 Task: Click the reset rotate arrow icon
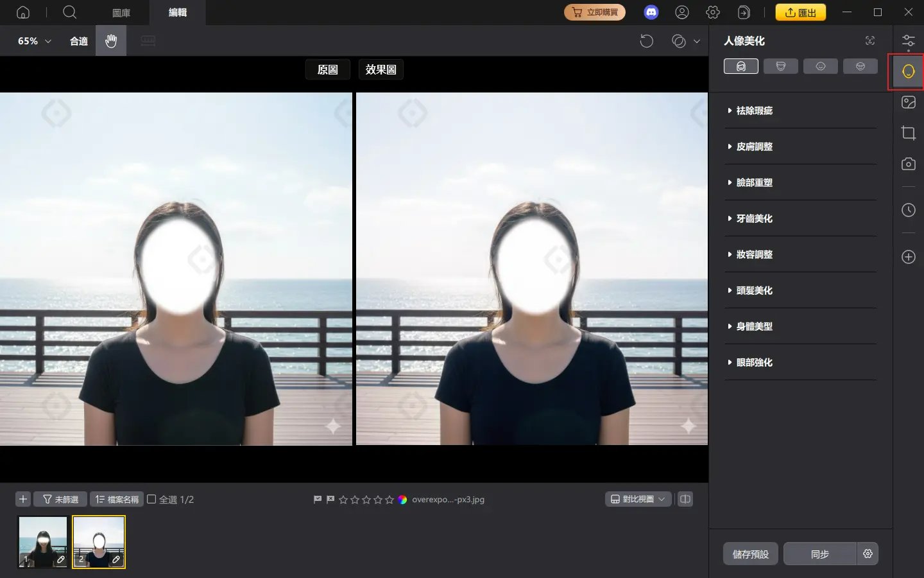point(646,41)
